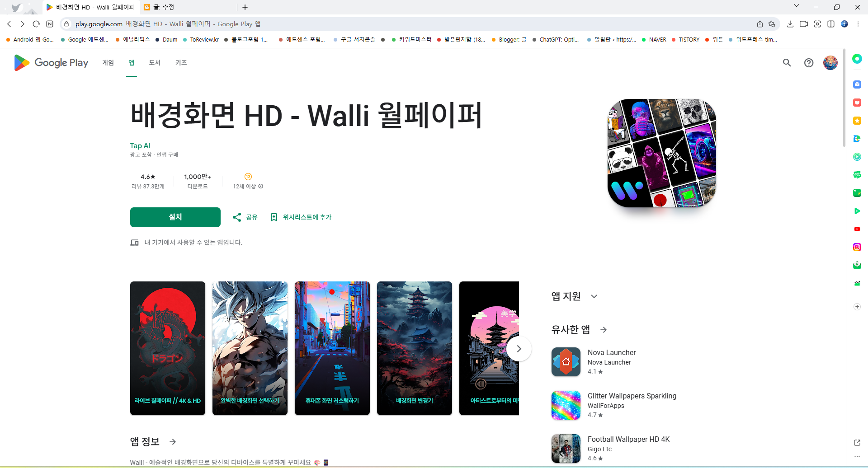Open the blue toolbox icon in sidebar
The image size is (868, 468).
(x=857, y=84)
